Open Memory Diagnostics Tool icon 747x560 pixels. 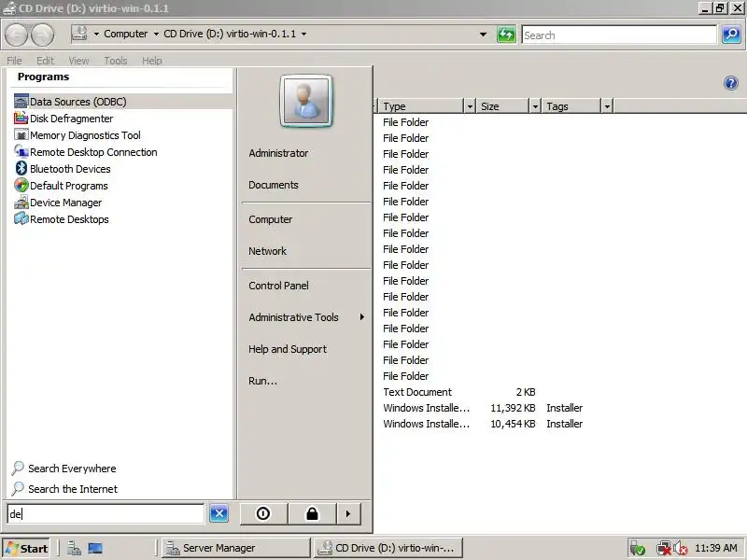point(21,135)
